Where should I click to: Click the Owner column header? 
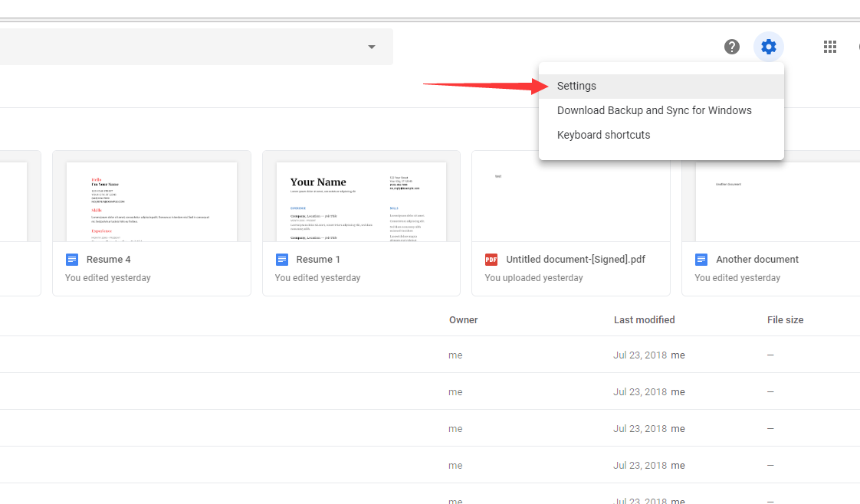tap(463, 319)
